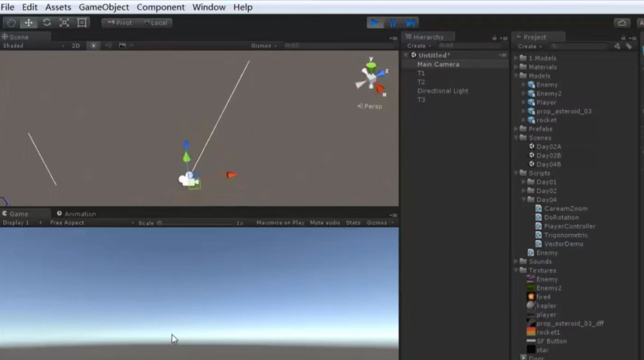This screenshot has width=644, height=360.
Task: Toggle scene audio speaker icon
Action: pos(108,46)
